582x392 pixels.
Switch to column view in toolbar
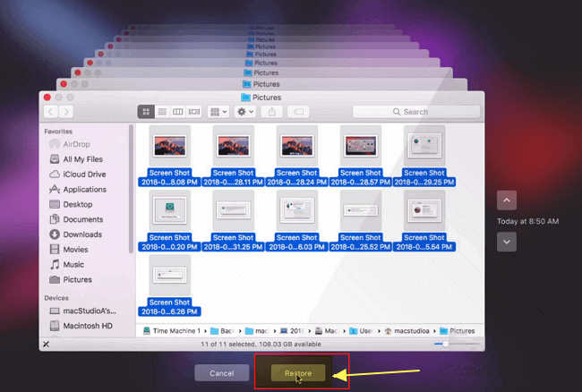178,112
